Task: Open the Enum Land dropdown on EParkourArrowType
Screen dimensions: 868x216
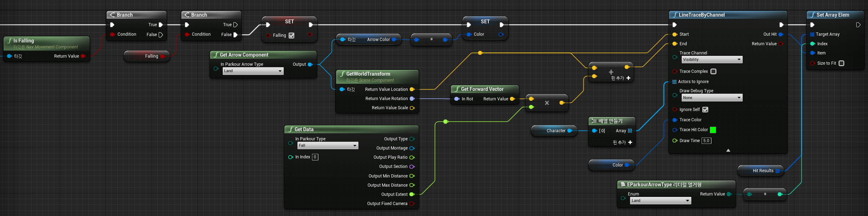Action: coord(660,201)
